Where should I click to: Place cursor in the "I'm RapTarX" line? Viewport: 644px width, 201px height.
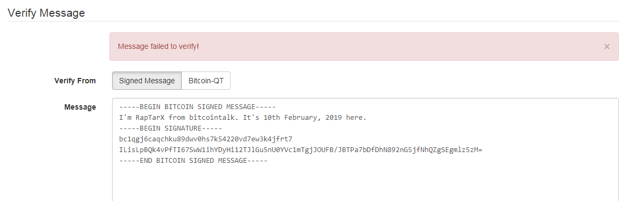[242, 117]
